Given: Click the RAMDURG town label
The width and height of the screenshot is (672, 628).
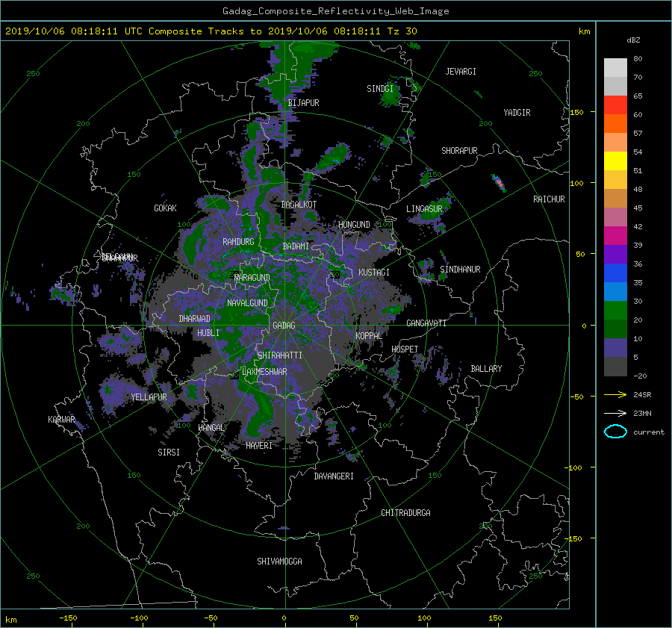Looking at the screenshot, I should [238, 242].
